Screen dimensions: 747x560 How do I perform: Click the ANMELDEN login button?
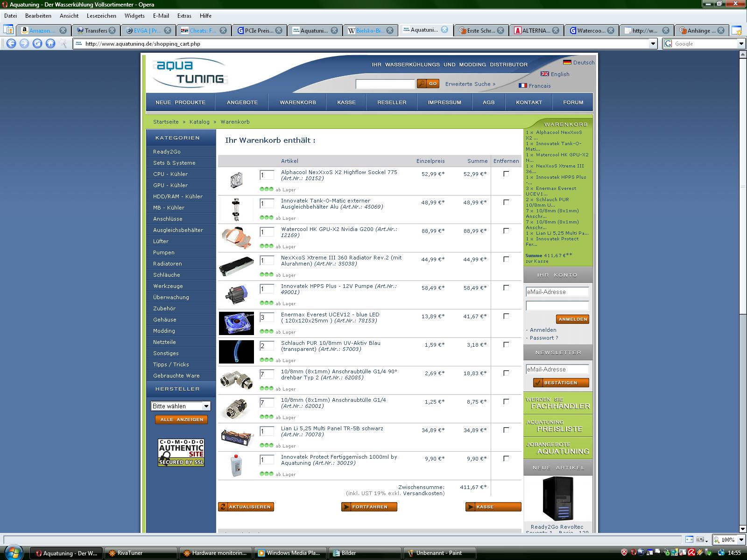click(x=572, y=319)
